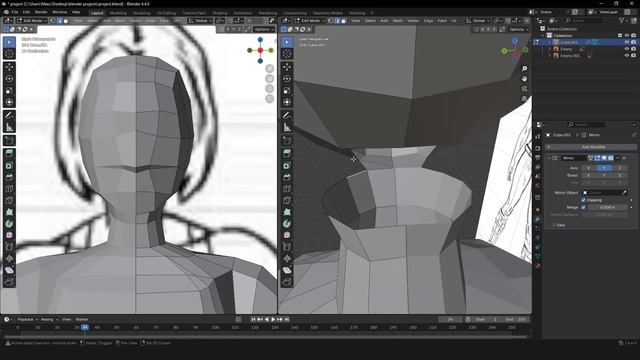The width and height of the screenshot is (640, 360).
Task: Open the Render properties tab
Action: click(538, 148)
